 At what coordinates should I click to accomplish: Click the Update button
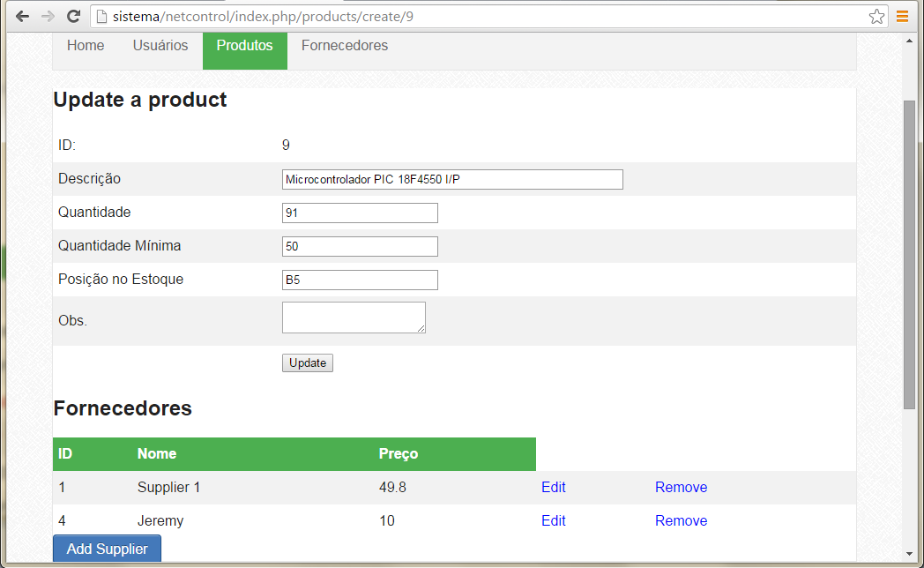[307, 362]
